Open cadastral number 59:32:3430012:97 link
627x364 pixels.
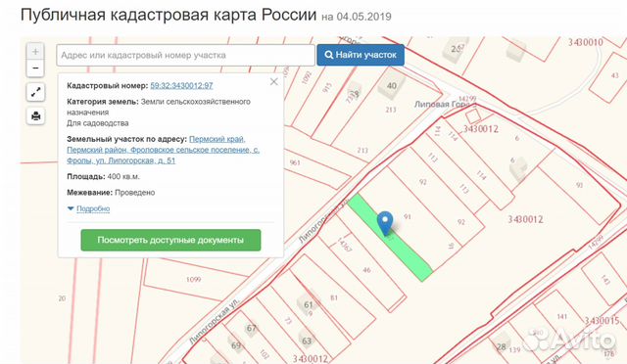coord(181,85)
